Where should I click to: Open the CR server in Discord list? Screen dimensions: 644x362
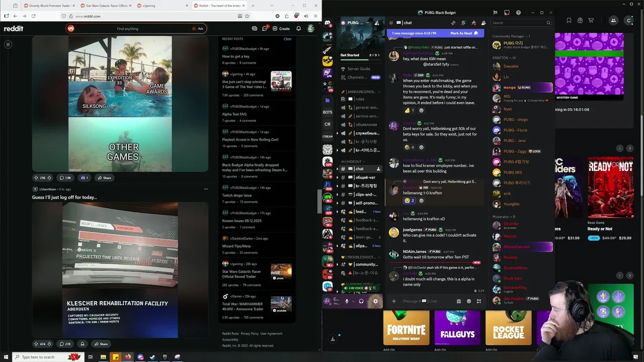click(x=328, y=124)
